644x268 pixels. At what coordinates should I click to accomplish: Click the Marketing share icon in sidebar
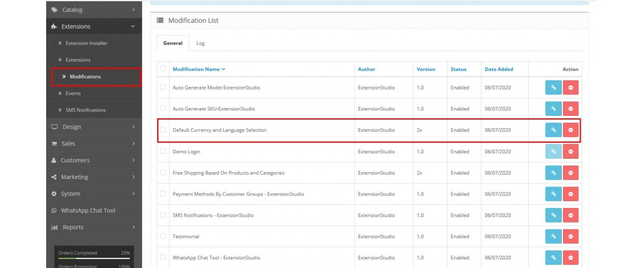54,177
